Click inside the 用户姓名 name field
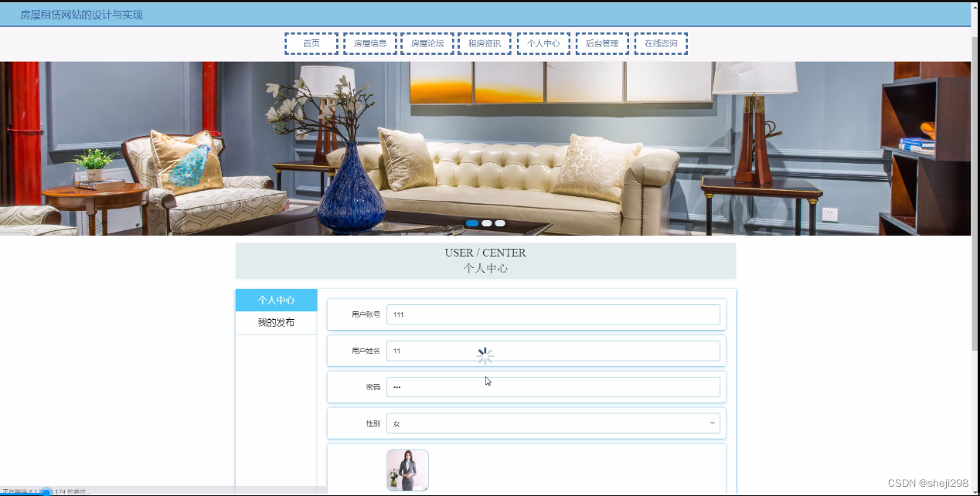Screen dimensions: 980x496 point(553,350)
